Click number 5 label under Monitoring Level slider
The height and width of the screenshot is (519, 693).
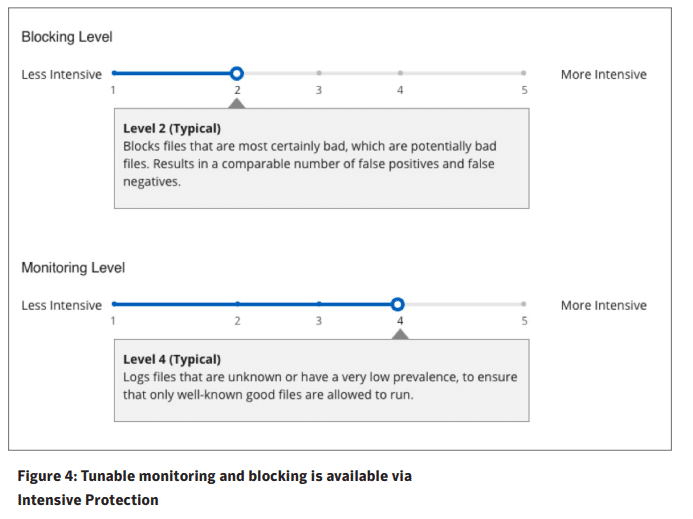coord(524,321)
